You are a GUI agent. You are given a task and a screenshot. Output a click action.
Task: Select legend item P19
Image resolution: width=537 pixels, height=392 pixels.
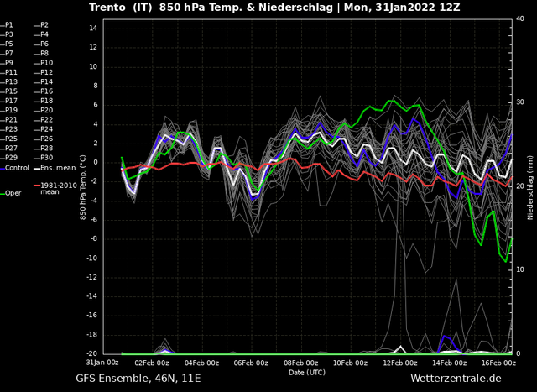click(x=8, y=110)
